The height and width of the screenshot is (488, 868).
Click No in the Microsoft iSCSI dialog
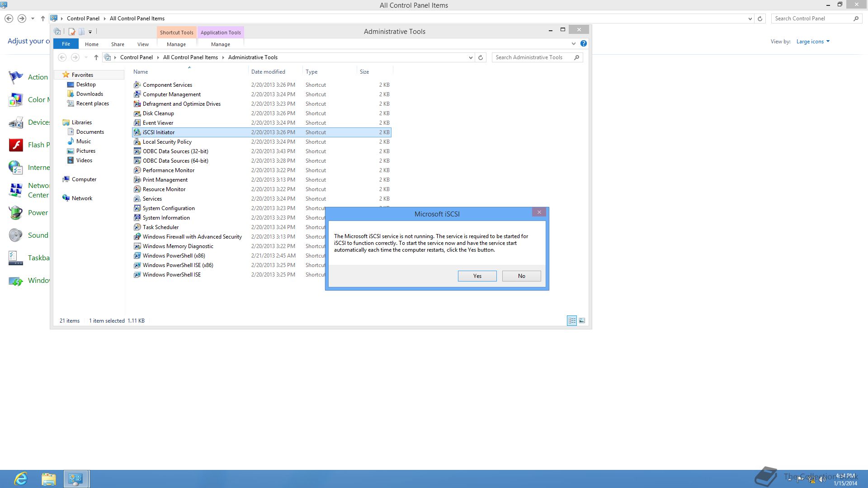point(521,276)
